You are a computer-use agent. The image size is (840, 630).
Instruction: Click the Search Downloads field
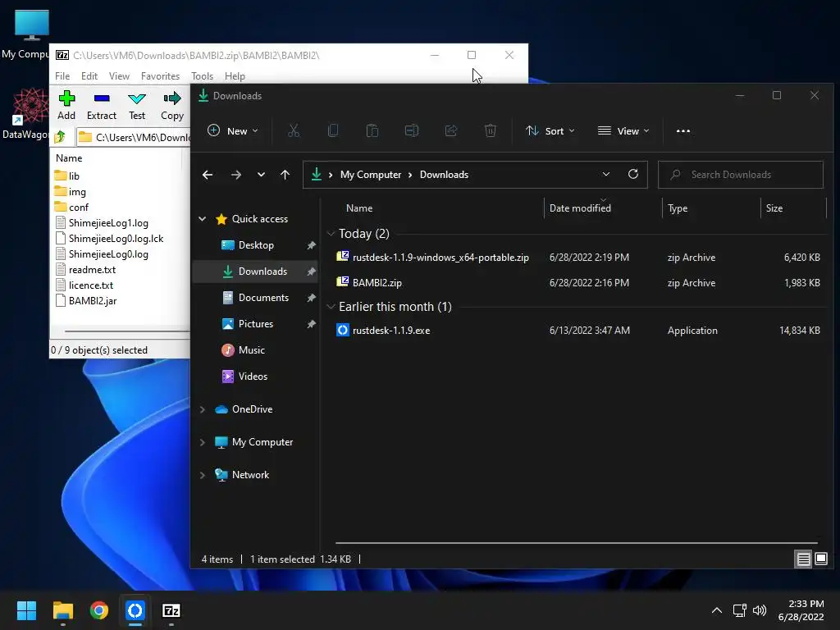[x=741, y=175]
